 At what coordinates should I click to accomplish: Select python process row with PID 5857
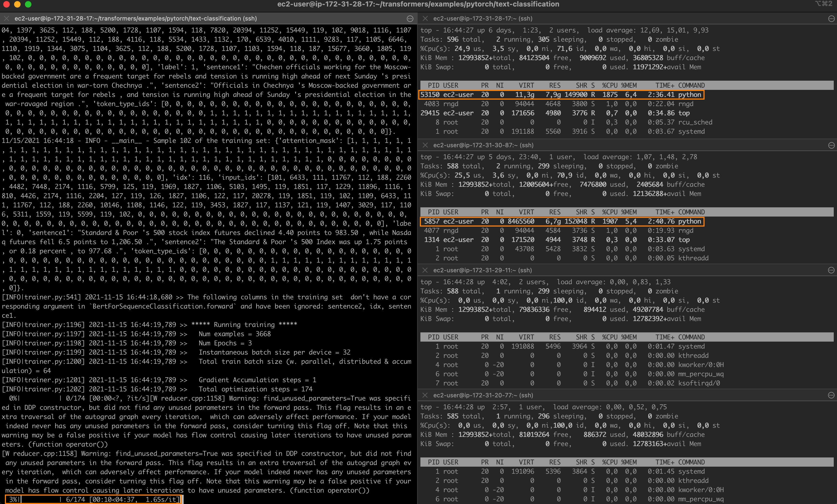coord(561,221)
